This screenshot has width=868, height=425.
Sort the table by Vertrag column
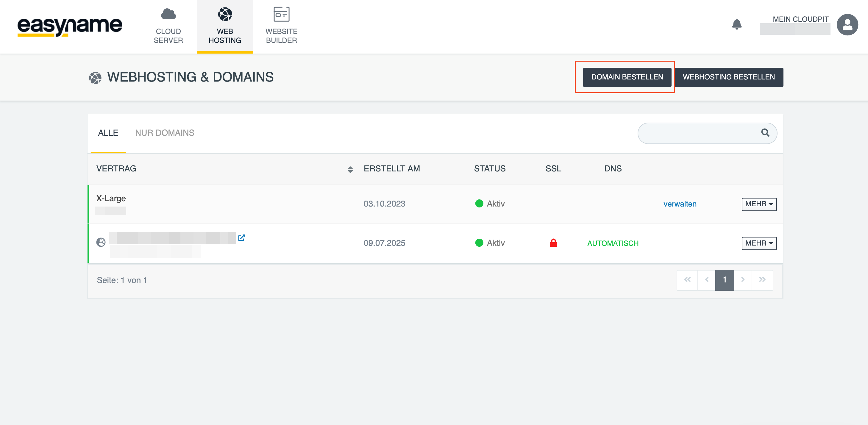pyautogui.click(x=350, y=169)
